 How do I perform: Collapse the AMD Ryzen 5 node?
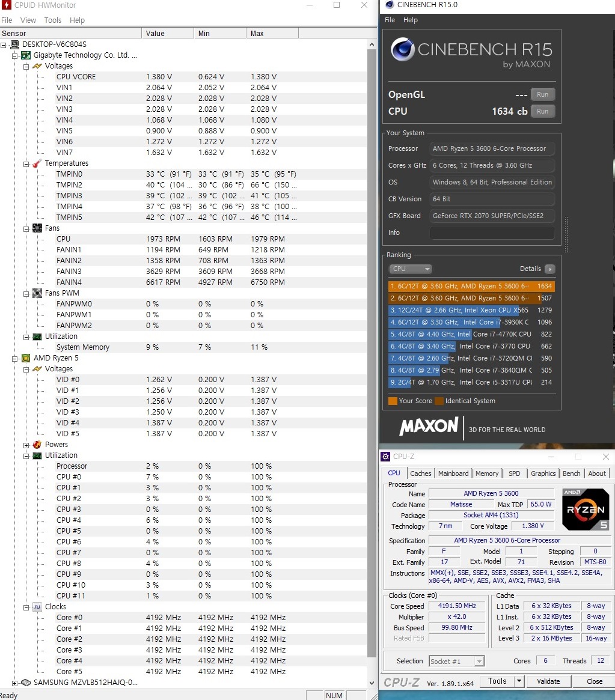coord(15,359)
